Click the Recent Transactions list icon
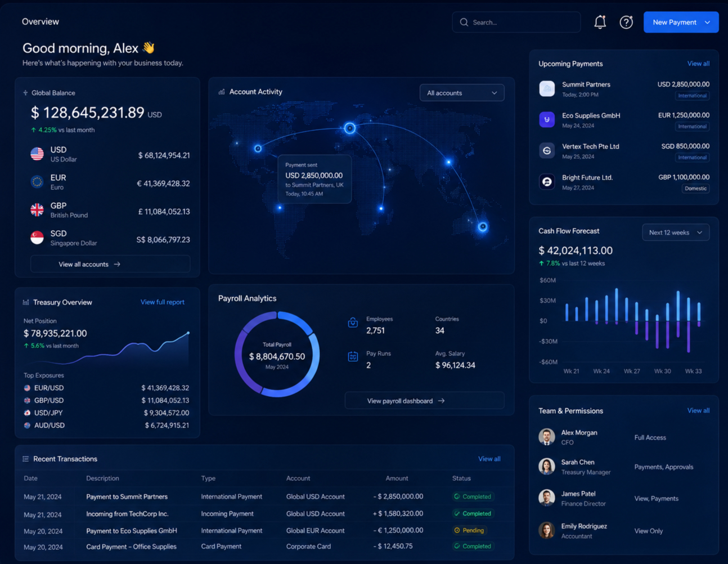 coord(26,459)
